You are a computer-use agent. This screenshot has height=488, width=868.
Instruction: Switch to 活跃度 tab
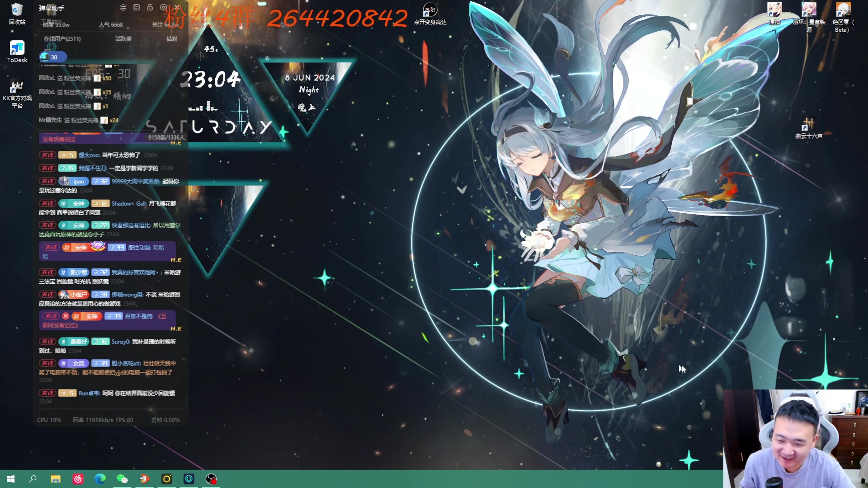pos(123,39)
